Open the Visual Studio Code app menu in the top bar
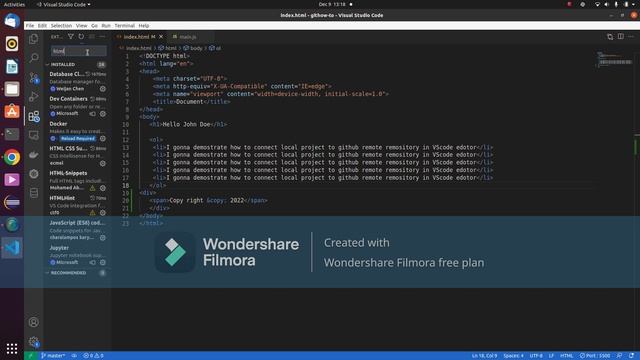 64,4
